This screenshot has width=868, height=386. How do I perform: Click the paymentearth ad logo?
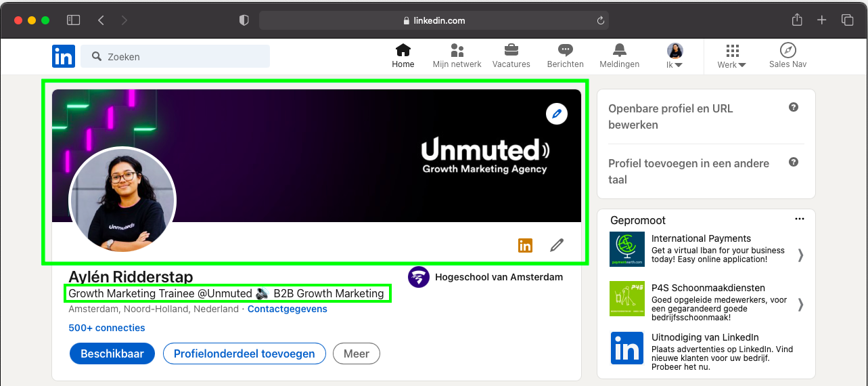click(x=627, y=249)
